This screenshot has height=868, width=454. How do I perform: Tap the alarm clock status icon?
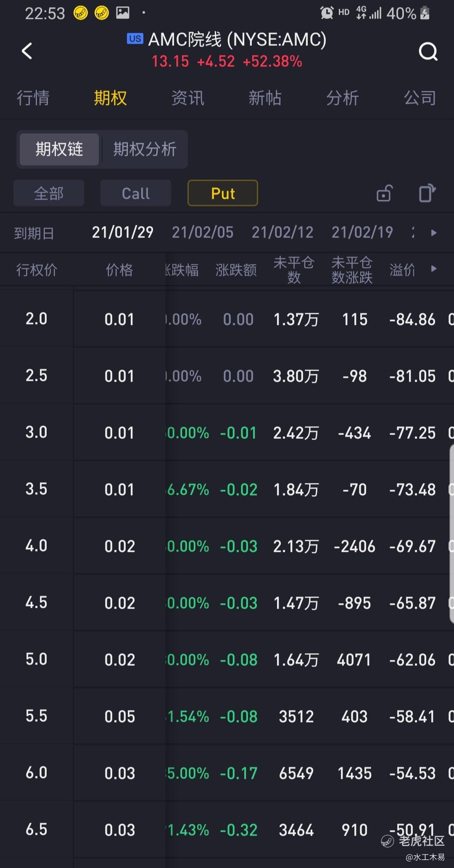327,13
